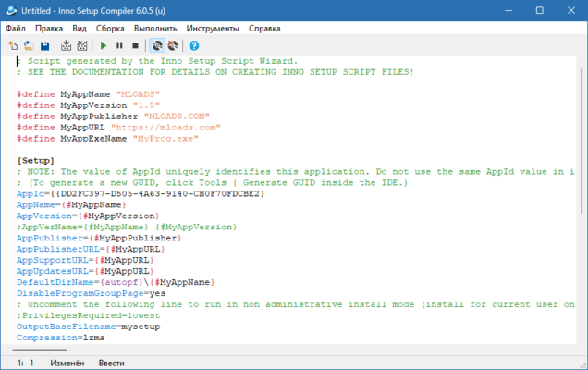The image size is (588, 370).
Task: Click the DefaultDirName line
Action: 116,282
